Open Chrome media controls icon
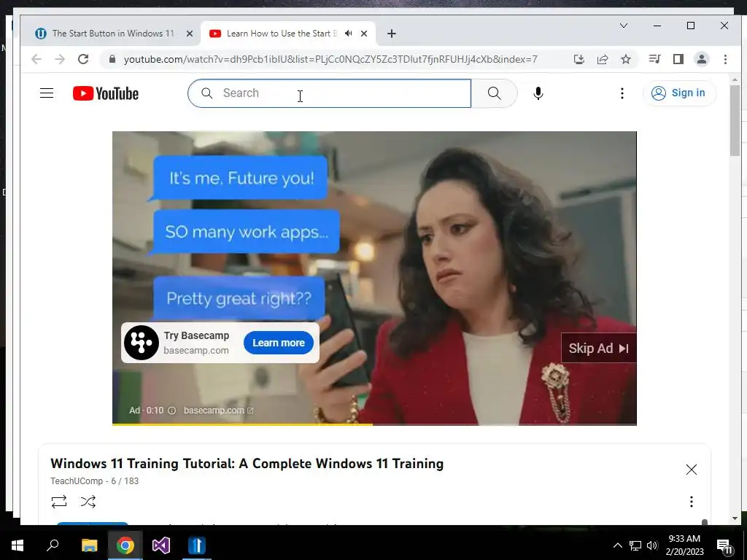The height and width of the screenshot is (560, 747). [x=654, y=59]
